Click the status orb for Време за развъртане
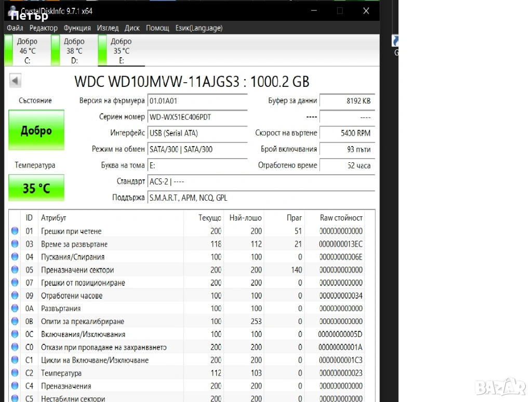The width and height of the screenshot is (532, 402). (x=15, y=244)
